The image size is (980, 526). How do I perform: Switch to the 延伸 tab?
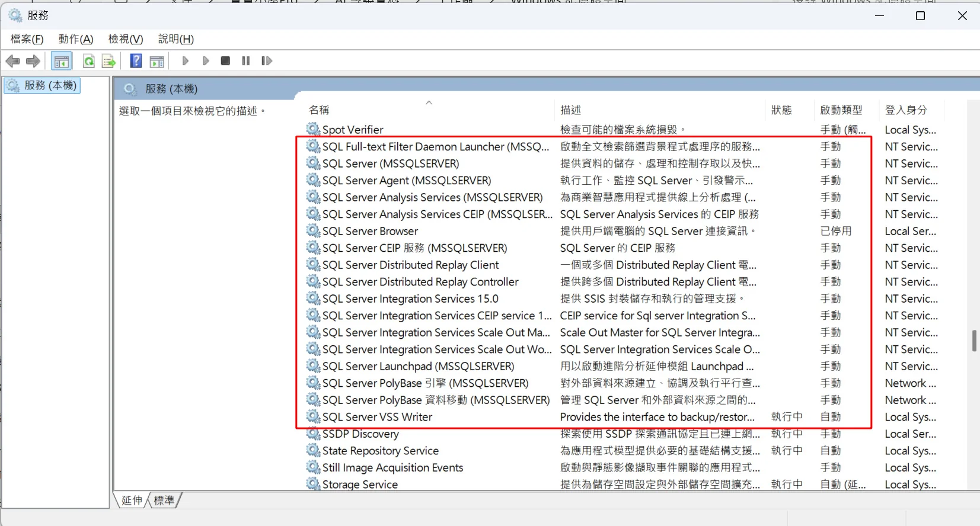point(132,501)
